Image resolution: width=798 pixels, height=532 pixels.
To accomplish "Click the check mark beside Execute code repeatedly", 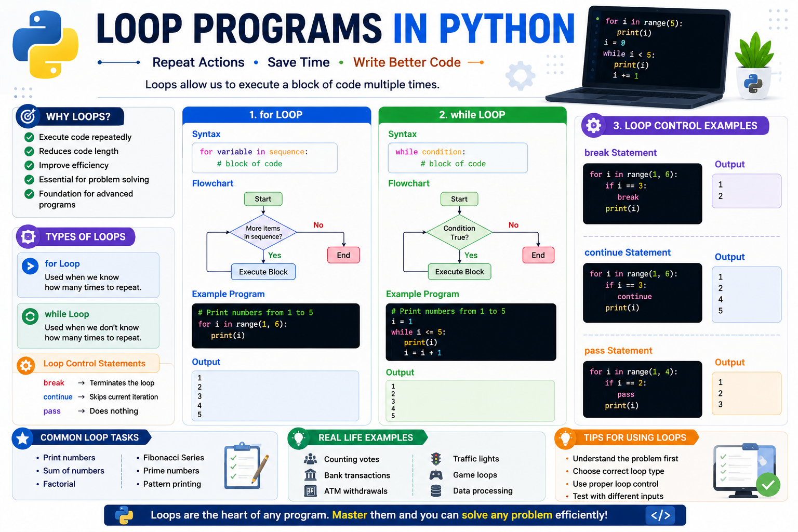I will pos(30,137).
